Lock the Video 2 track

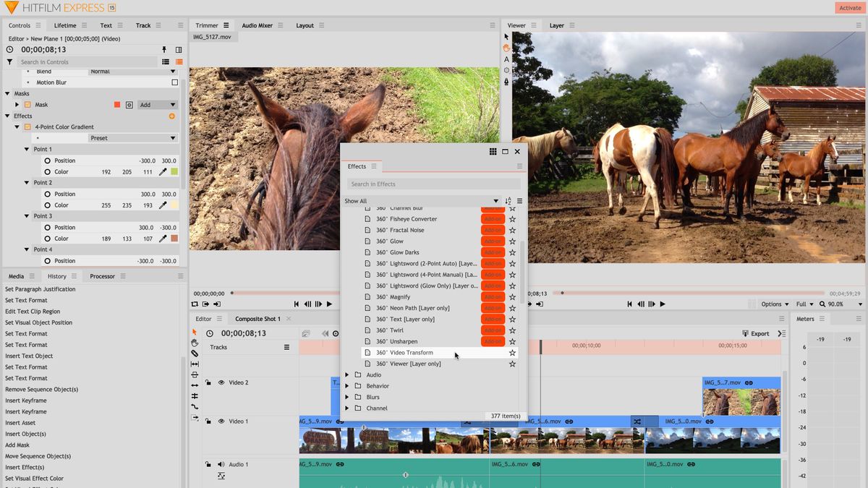(208, 382)
